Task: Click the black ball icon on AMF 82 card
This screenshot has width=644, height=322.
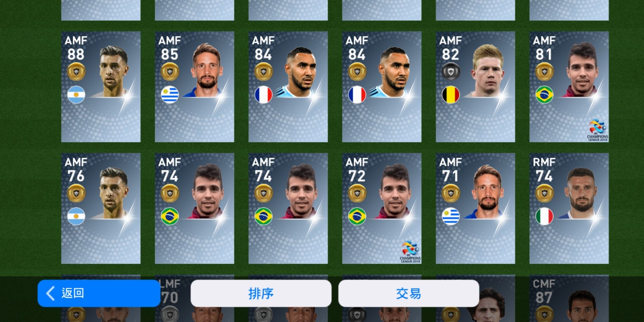Action: 451,72
